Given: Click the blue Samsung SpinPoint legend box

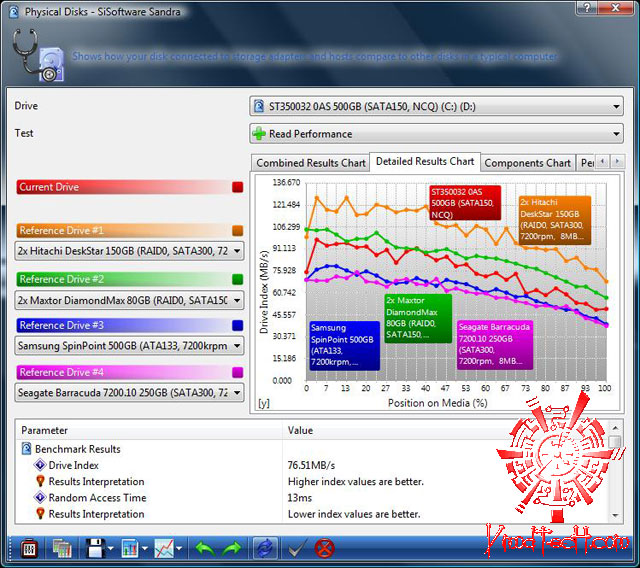Looking at the screenshot, I should pyautogui.click(x=344, y=345).
